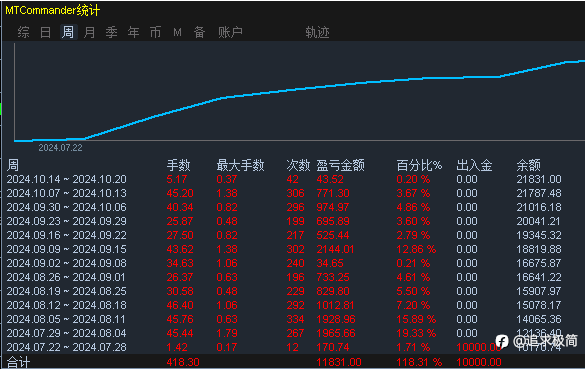This screenshot has width=585, height=369.
Task: Click the 百分比% column header
Action: click(419, 165)
